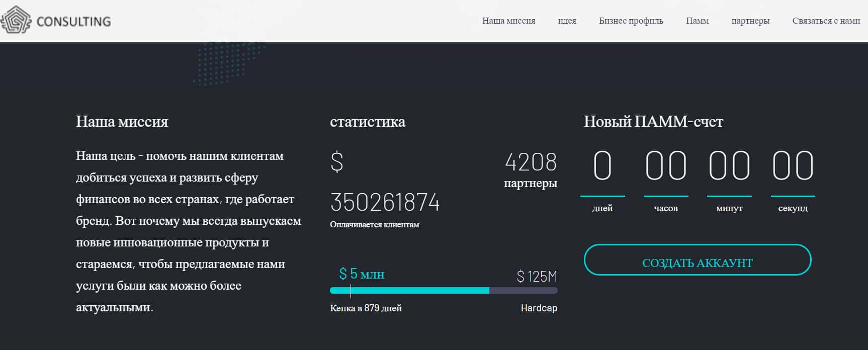Go to the идея menu item

567,21
